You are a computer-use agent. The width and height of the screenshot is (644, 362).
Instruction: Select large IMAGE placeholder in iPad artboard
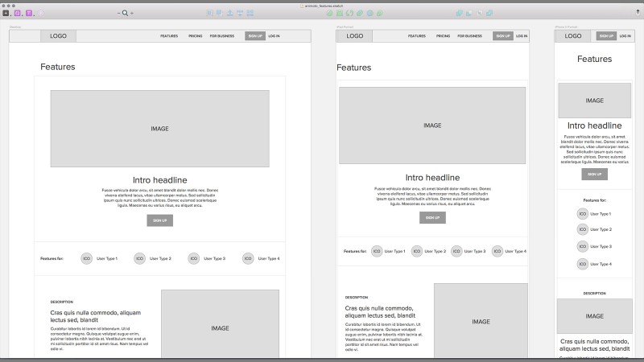tap(432, 125)
